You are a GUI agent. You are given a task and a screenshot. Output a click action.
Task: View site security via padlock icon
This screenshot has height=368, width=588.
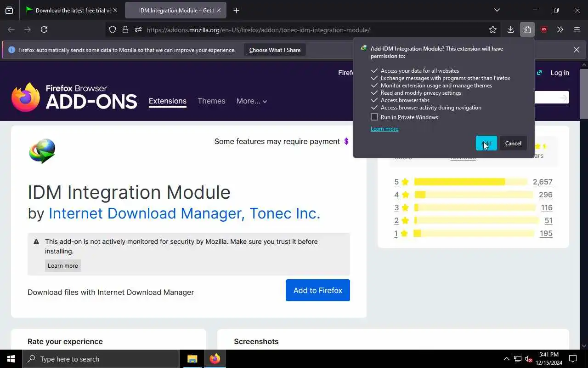(x=125, y=29)
